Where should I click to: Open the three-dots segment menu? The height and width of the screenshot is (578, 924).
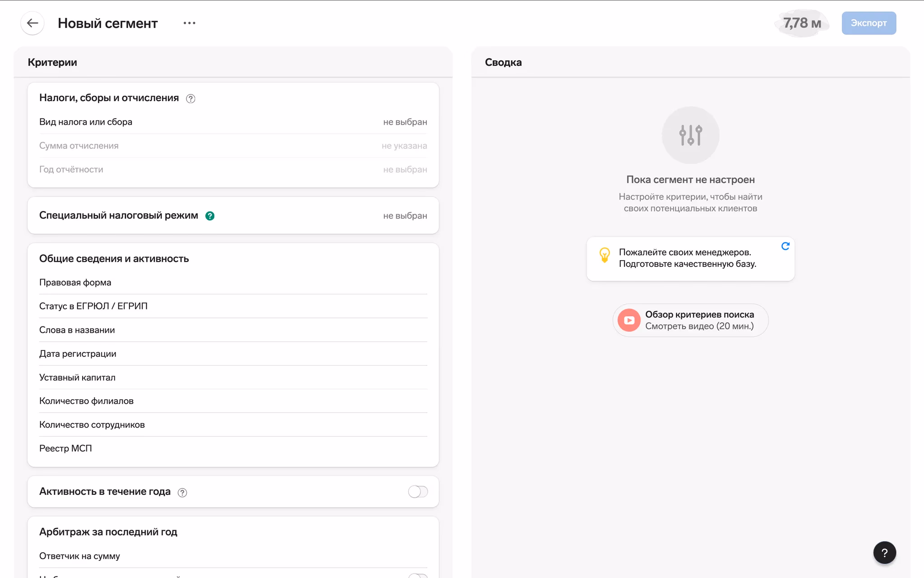pos(189,23)
